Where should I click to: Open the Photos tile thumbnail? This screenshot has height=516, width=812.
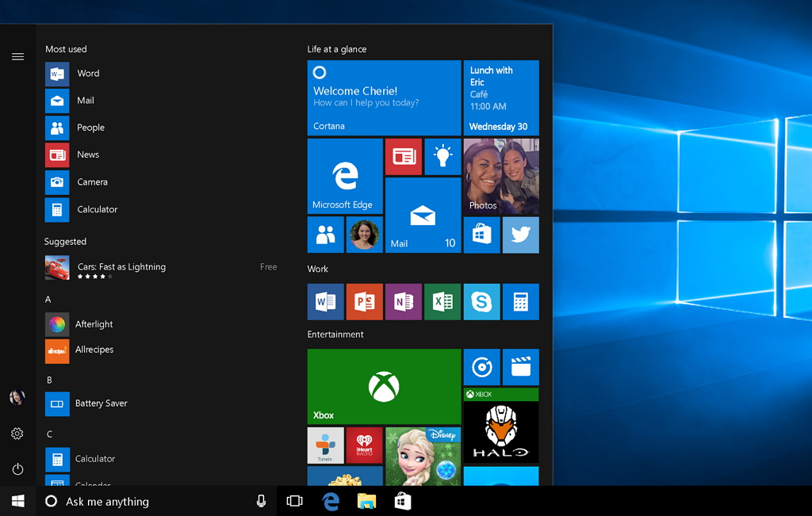point(500,175)
